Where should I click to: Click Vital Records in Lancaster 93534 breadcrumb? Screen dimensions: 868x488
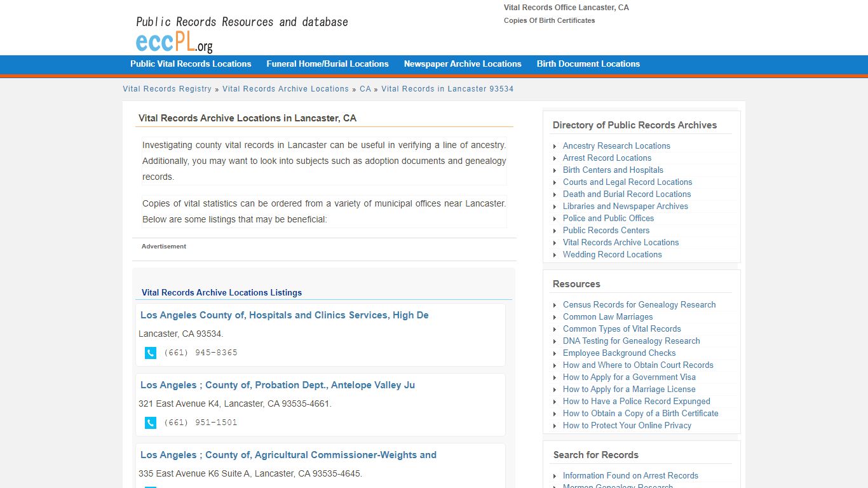pyautogui.click(x=447, y=89)
